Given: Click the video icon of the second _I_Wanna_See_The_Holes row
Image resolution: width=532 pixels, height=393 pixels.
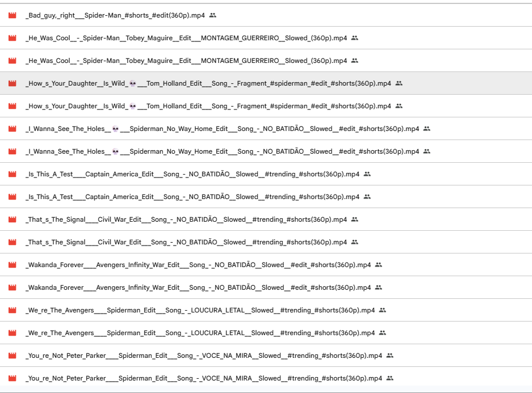Looking at the screenshot, I should (x=12, y=151).
